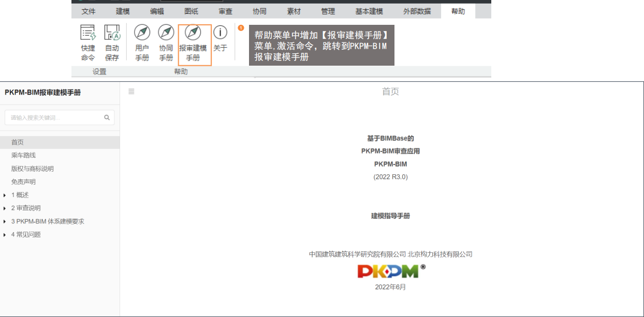
Task: Open the 2 审查说明 chapter entry
Action: [26, 208]
